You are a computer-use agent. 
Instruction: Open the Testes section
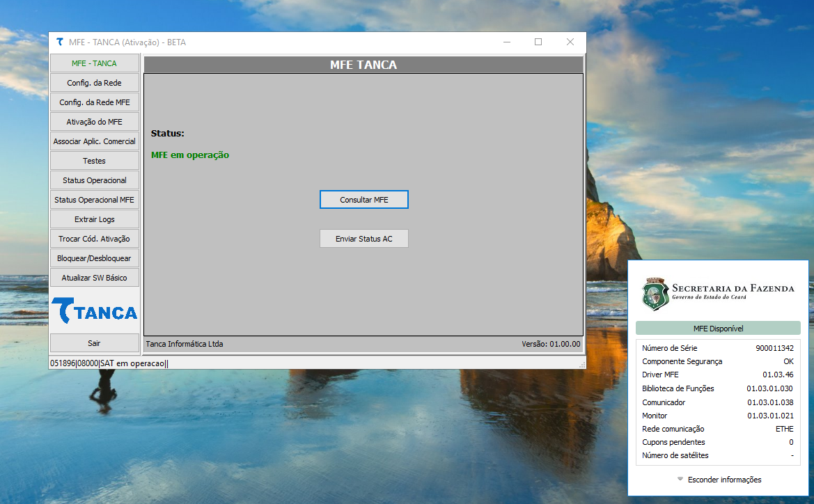click(95, 161)
